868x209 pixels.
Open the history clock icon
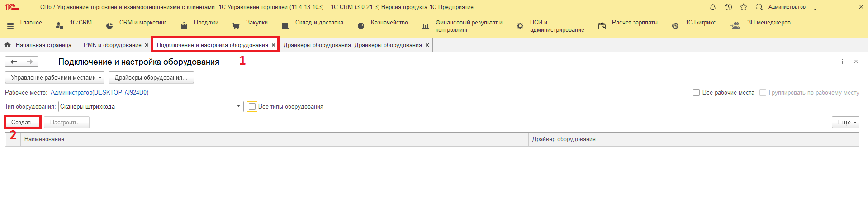728,7
